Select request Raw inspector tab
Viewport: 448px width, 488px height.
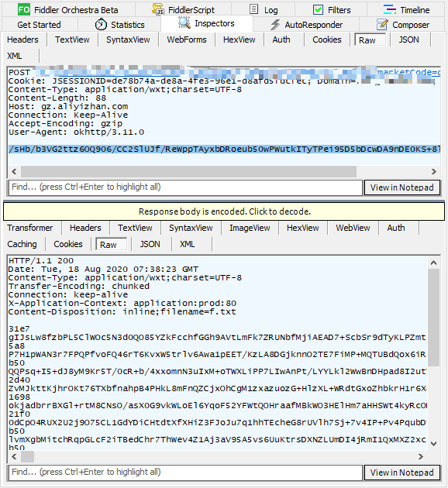[370, 40]
